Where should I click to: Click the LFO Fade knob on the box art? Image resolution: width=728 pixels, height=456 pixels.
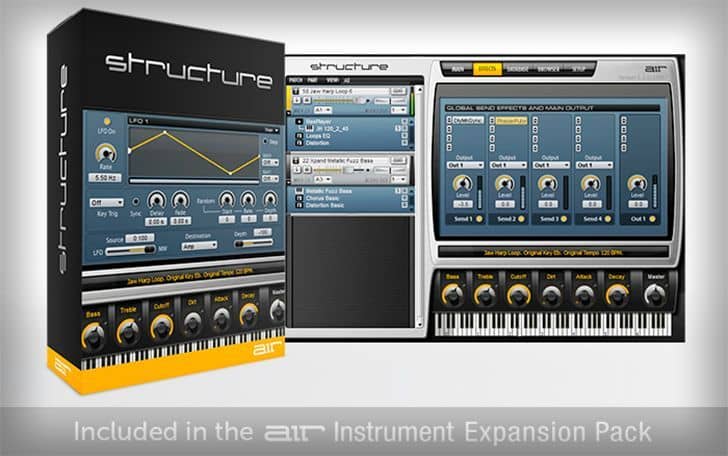(x=180, y=200)
